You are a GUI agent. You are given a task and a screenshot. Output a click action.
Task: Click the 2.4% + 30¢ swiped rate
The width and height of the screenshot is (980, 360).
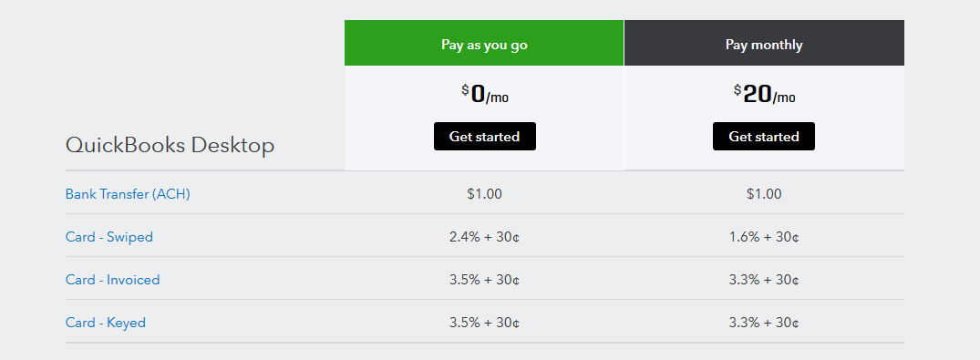pyautogui.click(x=484, y=237)
